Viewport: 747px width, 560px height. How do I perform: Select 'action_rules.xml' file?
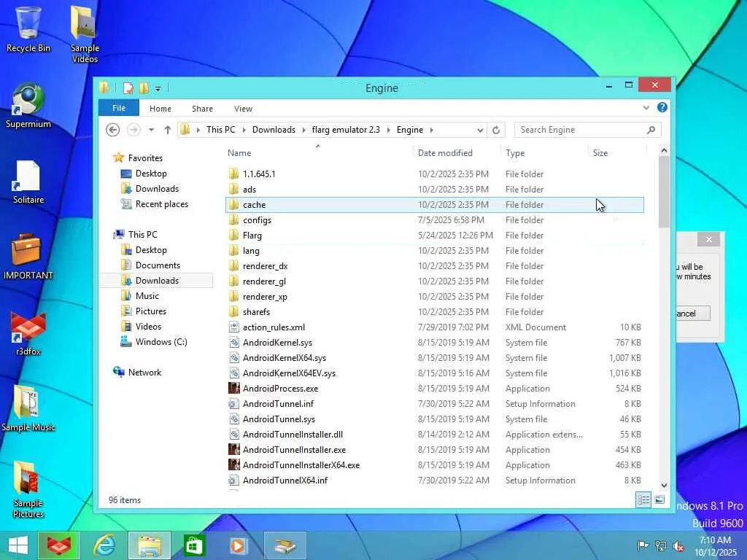click(434, 327)
